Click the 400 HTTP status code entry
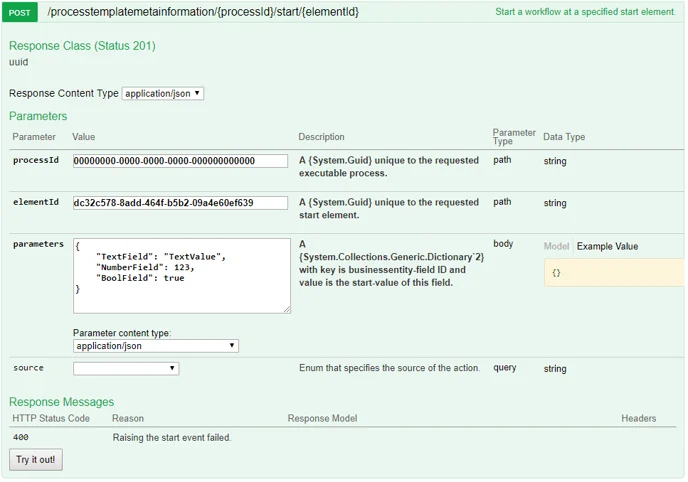This screenshot has width=688, height=482. coord(21,438)
